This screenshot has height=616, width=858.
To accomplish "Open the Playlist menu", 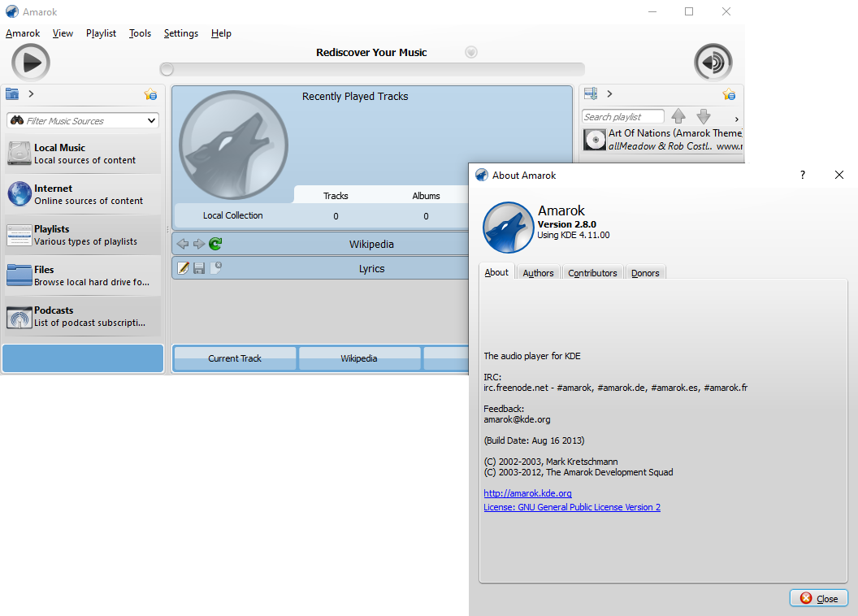I will (x=101, y=33).
